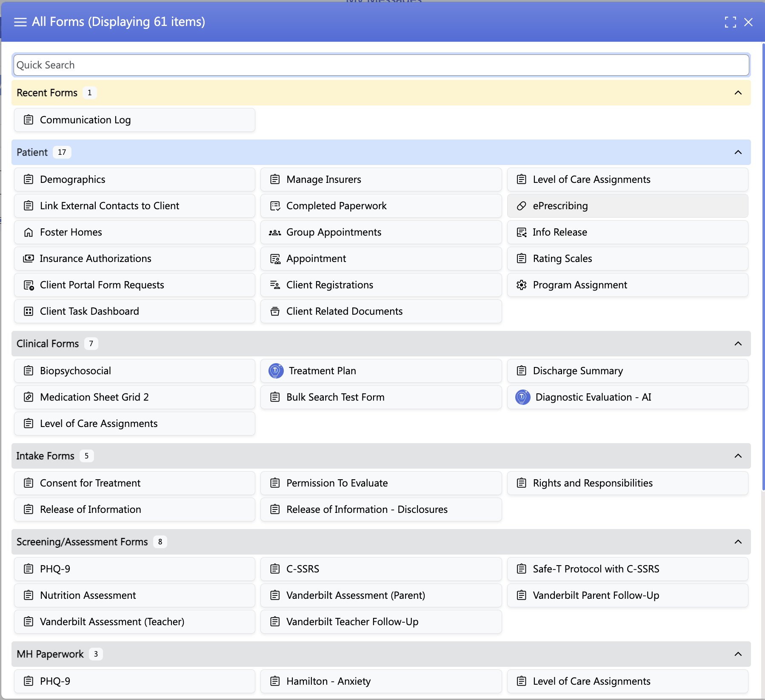Click the Appointment form icon
Viewport: 765px width, 700px height.
point(275,259)
